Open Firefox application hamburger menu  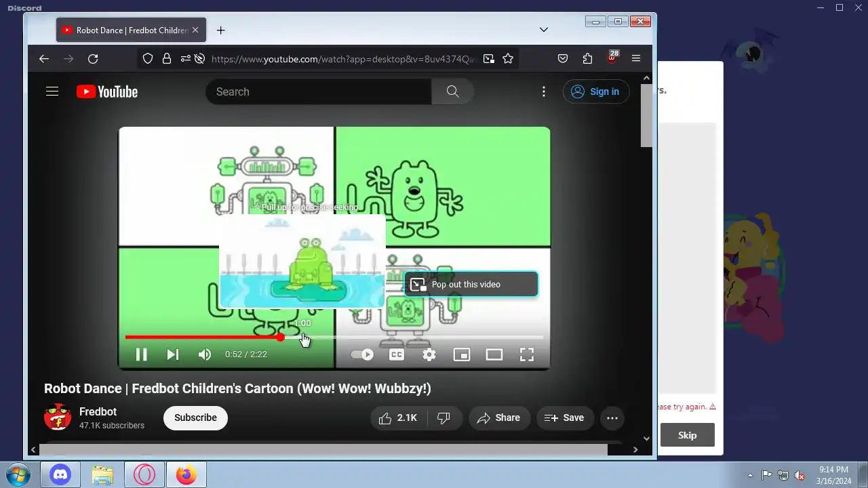click(x=636, y=59)
